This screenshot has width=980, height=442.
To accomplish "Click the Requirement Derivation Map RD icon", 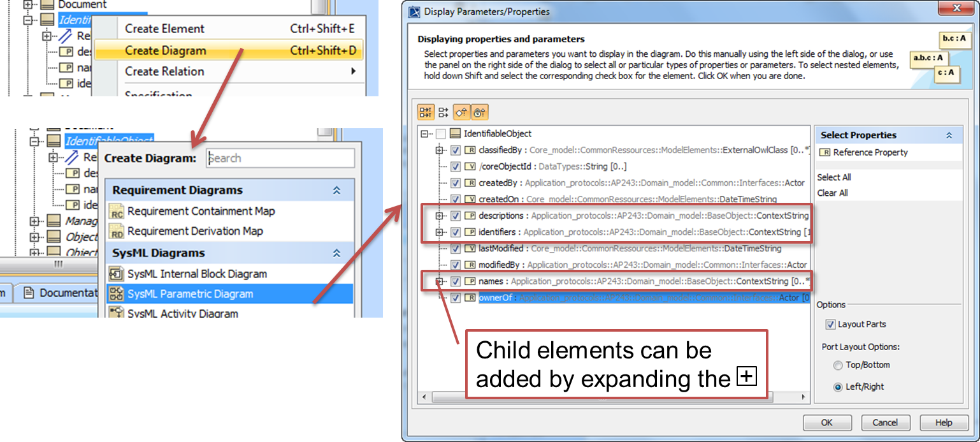I will (x=116, y=231).
